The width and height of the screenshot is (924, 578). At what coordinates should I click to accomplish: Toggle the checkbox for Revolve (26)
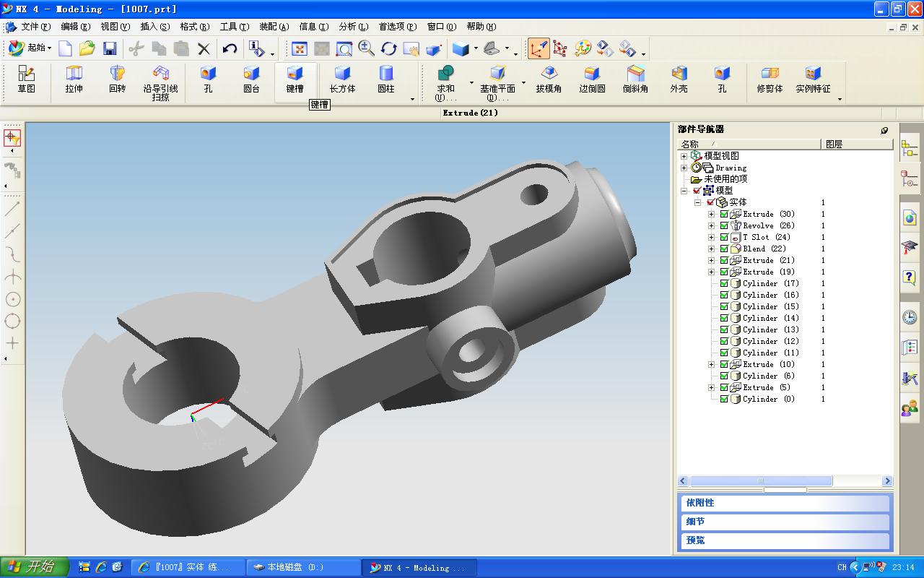724,225
